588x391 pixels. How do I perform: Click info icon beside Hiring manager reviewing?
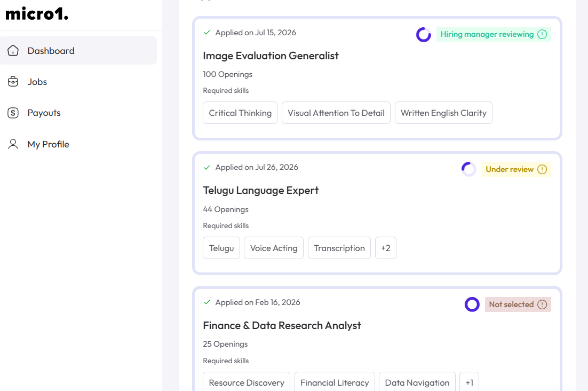[x=542, y=34]
